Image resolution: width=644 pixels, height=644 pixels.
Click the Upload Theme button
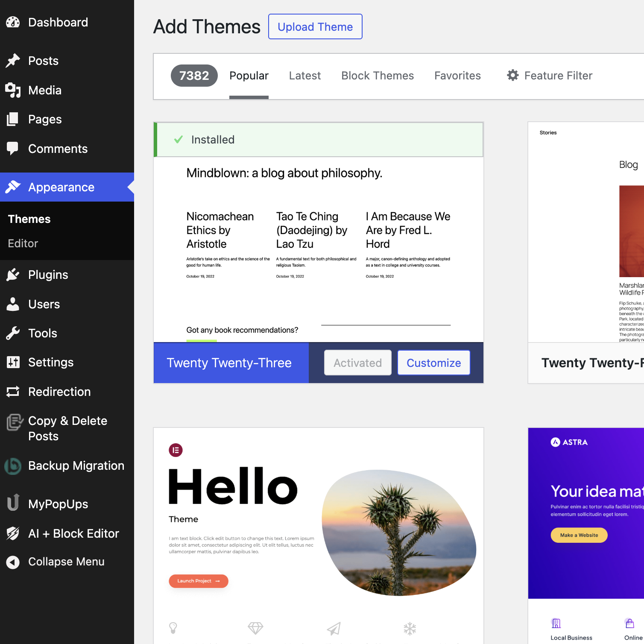point(315,26)
